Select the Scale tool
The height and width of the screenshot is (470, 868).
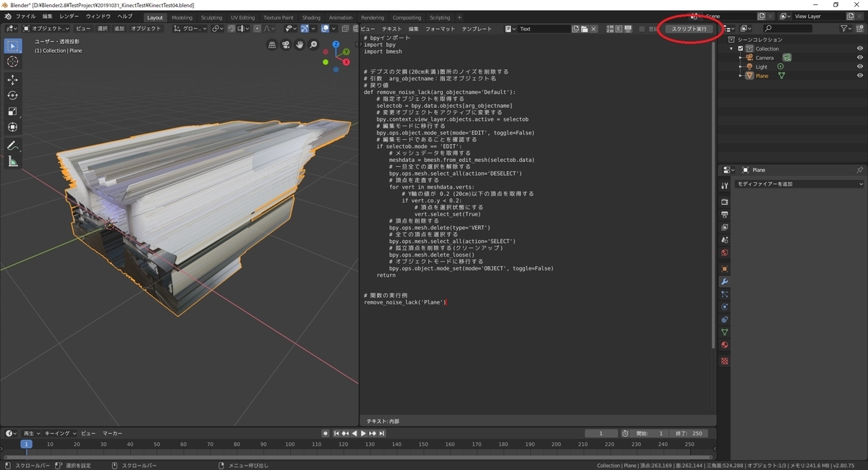[12, 111]
